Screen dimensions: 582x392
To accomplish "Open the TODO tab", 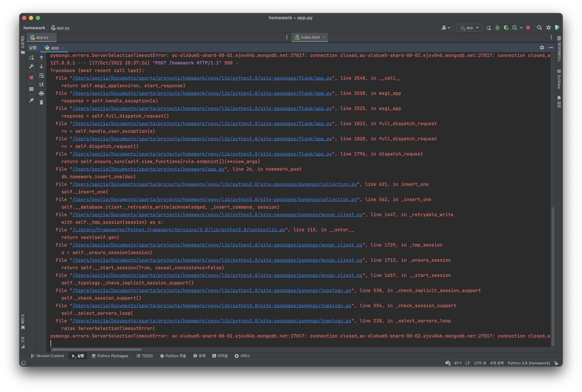I will [144, 356].
